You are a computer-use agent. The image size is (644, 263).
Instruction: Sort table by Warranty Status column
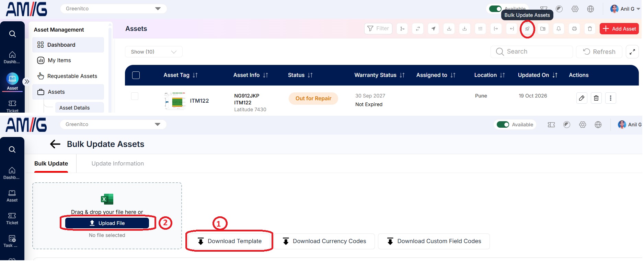click(x=379, y=75)
